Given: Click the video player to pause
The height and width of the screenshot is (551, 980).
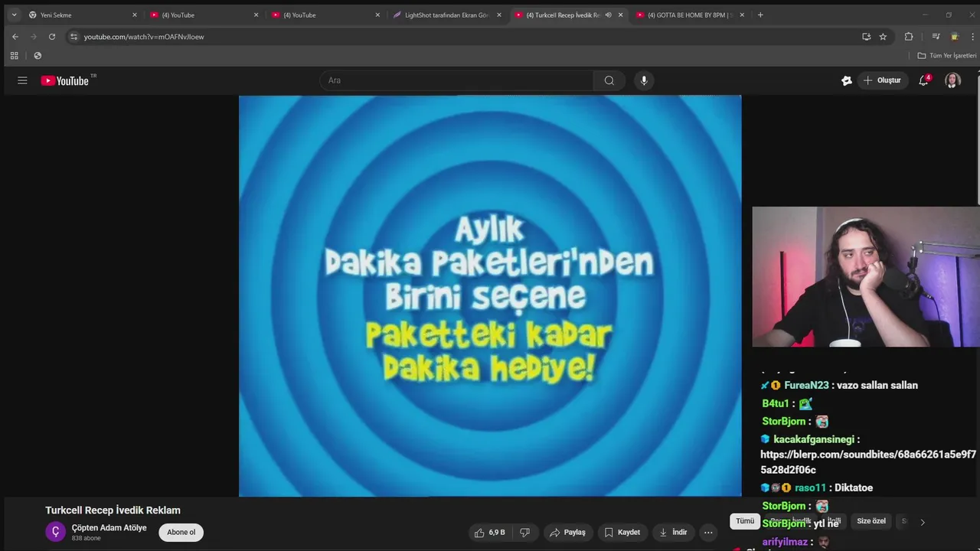Looking at the screenshot, I should point(490,295).
